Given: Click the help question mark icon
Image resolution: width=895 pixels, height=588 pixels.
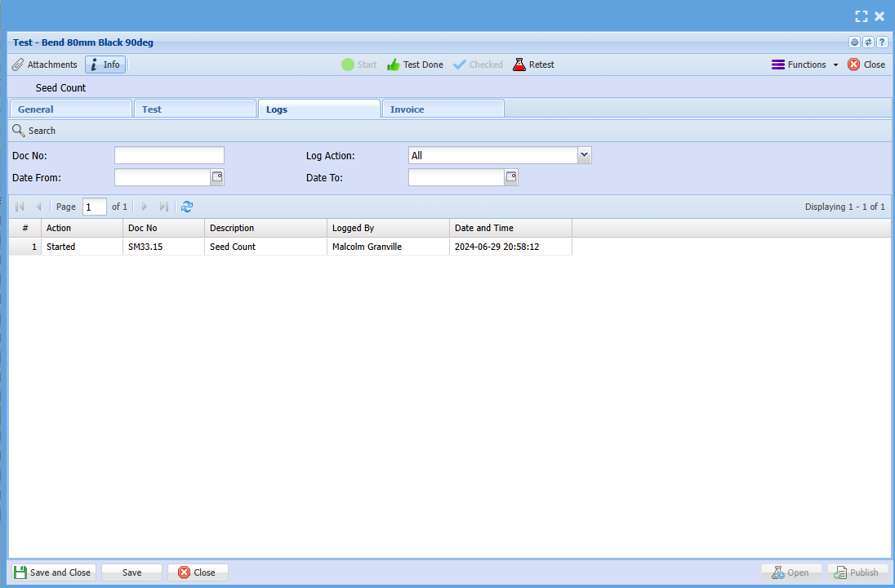Looking at the screenshot, I should tap(882, 42).
